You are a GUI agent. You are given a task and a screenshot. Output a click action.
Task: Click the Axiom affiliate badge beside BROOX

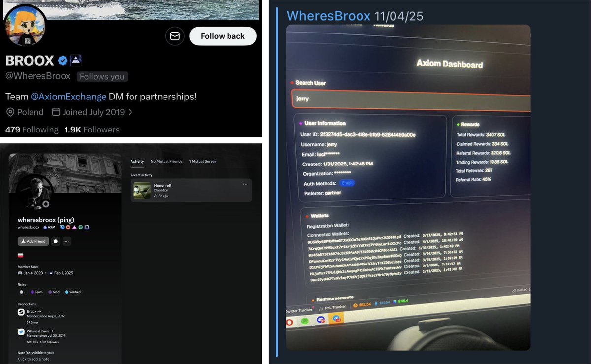point(75,61)
